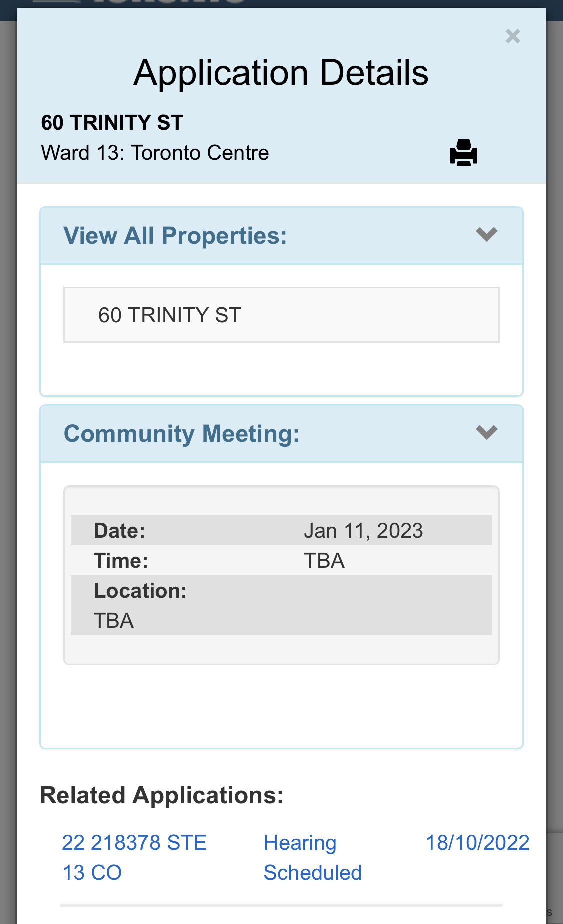The image size is (563, 924).
Task: Click the bold 60 TRINITY ST heading
Action: 112,123
